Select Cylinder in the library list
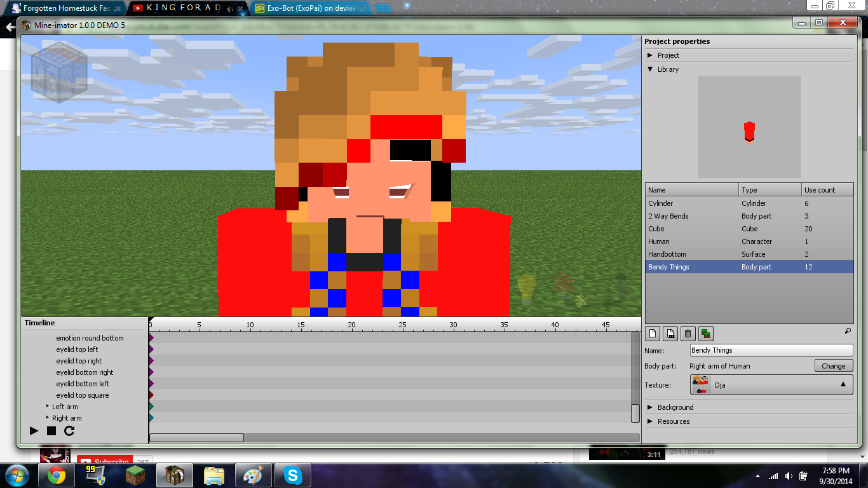The image size is (868, 488). pos(749,203)
